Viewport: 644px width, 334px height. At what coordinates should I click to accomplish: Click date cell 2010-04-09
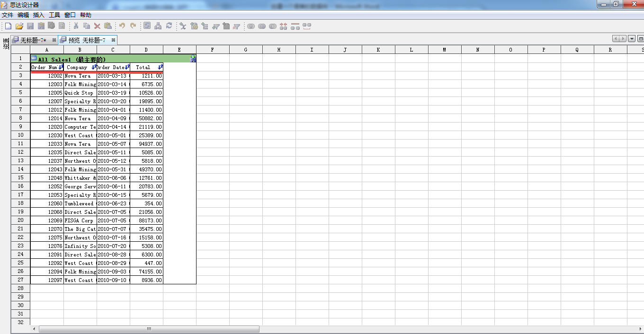click(x=113, y=118)
